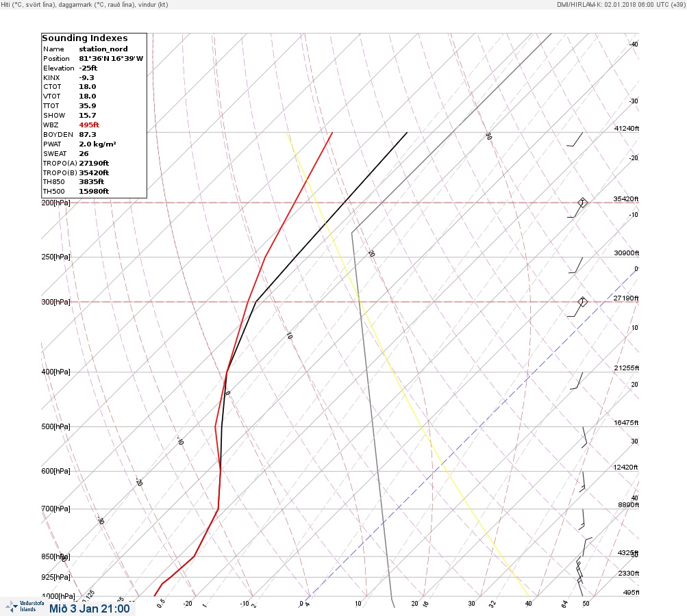The width and height of the screenshot is (687, 616).
Task: Click the SWEAT value 26
Action: tap(84, 154)
